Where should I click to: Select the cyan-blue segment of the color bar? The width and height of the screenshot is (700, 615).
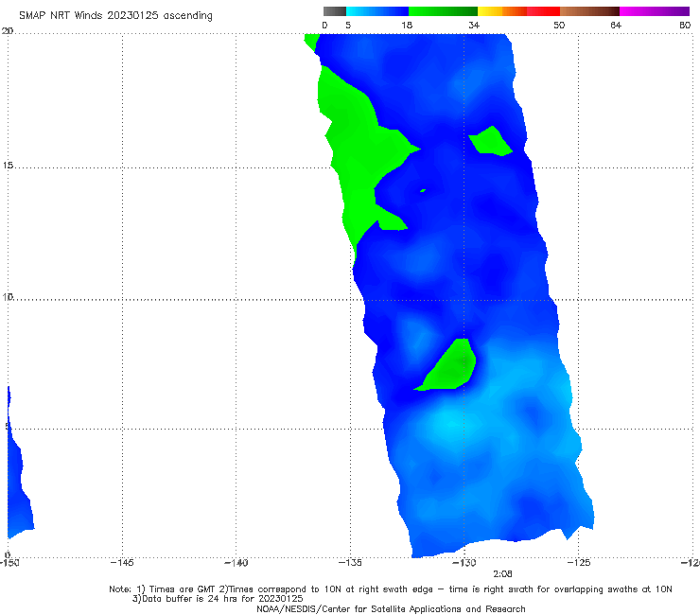coord(377,11)
